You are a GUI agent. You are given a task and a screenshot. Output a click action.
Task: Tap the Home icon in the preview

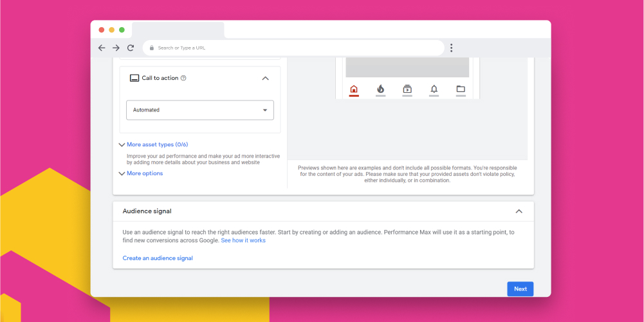coord(354,90)
